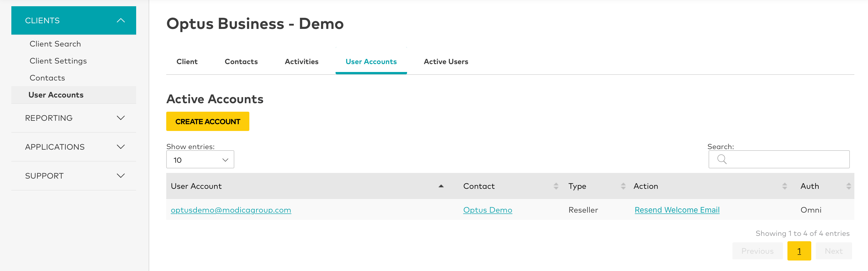The image size is (868, 271).
Task: Expand the REPORTING sidebar section
Action: point(121,118)
